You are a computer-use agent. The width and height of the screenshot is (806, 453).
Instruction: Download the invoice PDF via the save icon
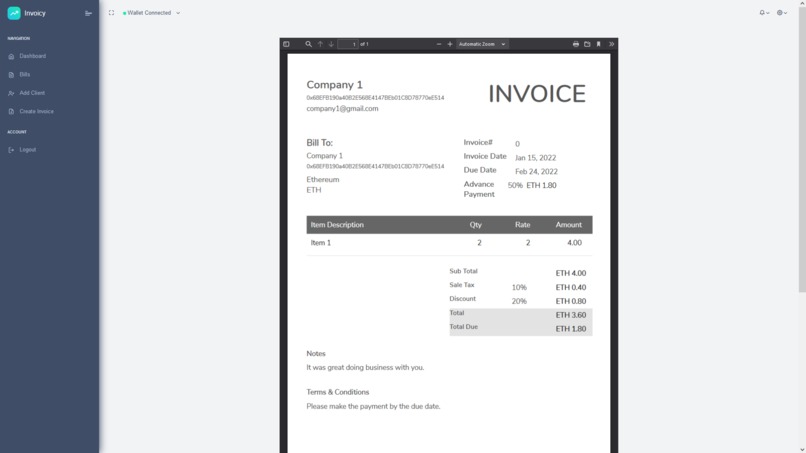[x=587, y=44]
